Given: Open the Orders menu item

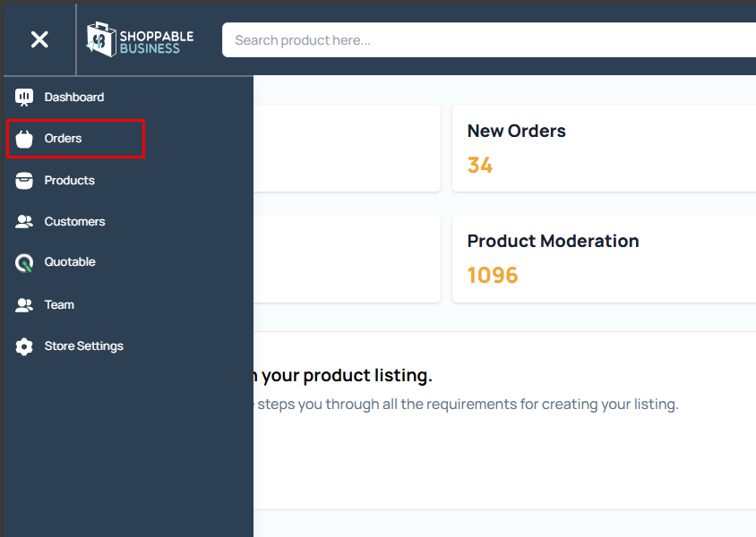Looking at the screenshot, I should coord(64,138).
